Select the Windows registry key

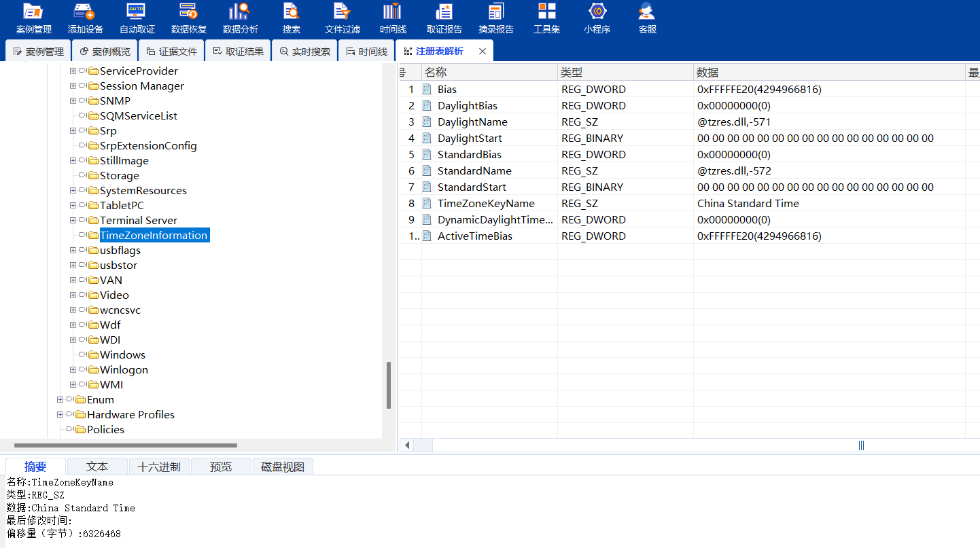pyautogui.click(x=122, y=355)
